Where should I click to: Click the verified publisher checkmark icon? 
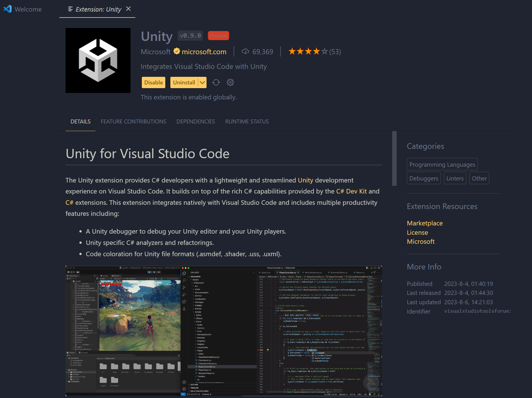click(177, 51)
